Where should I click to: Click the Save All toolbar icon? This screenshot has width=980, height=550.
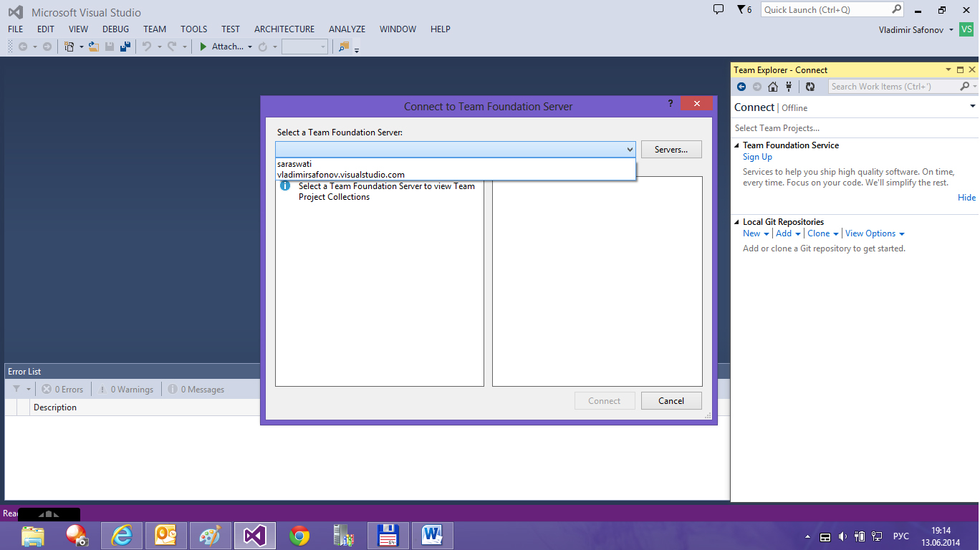125,47
